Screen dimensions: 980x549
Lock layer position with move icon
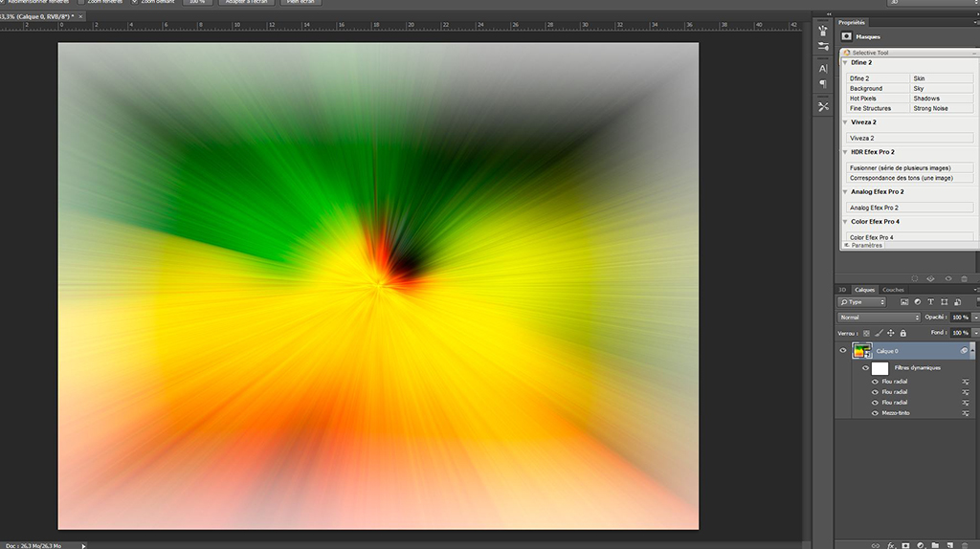coord(891,333)
